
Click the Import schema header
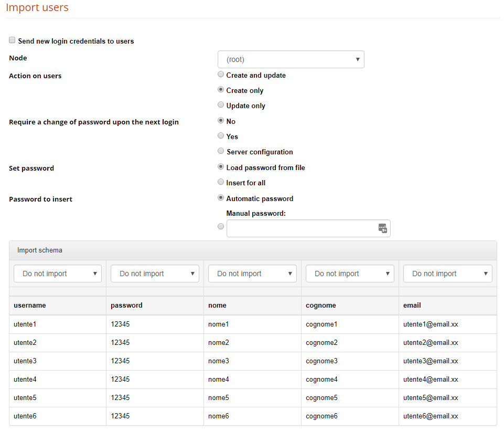click(40, 250)
